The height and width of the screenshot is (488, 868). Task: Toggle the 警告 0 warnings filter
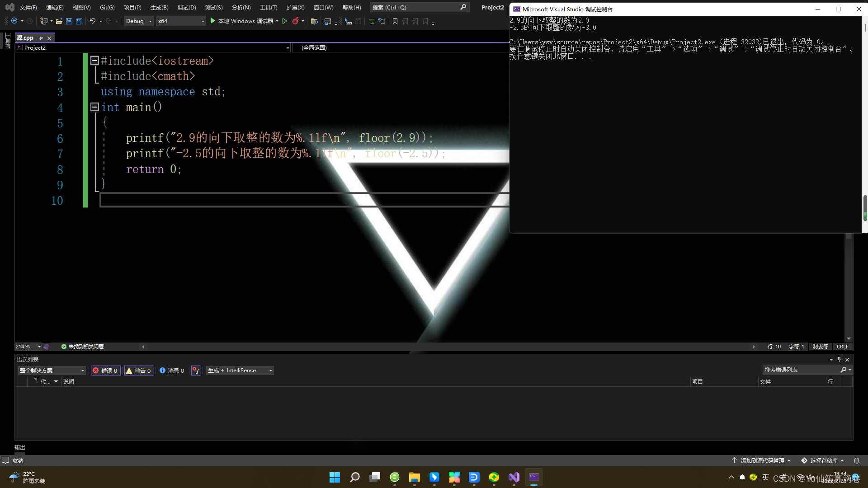click(139, 371)
